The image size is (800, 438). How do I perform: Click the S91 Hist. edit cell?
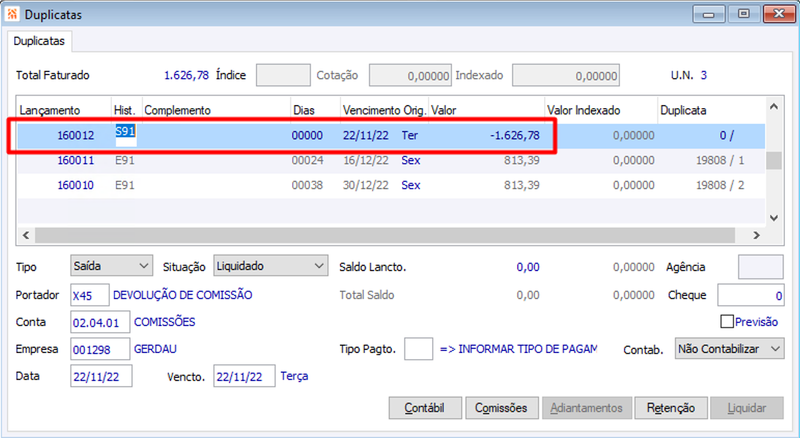coord(126,135)
